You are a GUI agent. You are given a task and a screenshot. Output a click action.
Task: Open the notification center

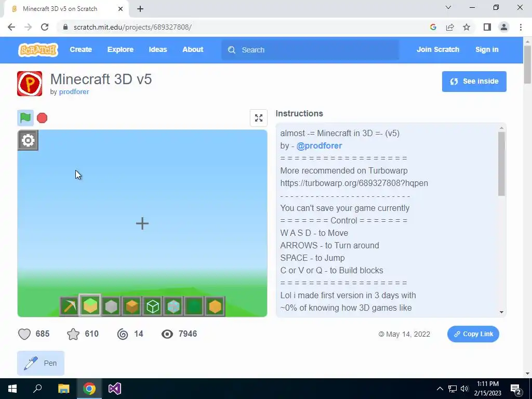pos(516,389)
